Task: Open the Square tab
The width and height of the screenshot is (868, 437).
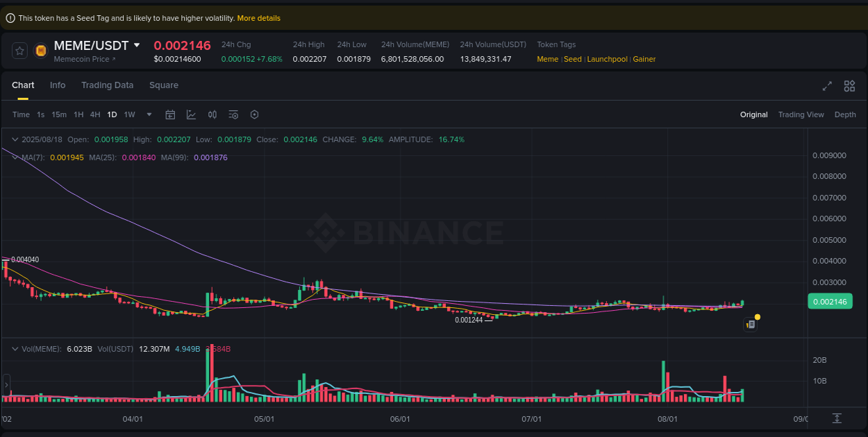Action: (x=164, y=85)
